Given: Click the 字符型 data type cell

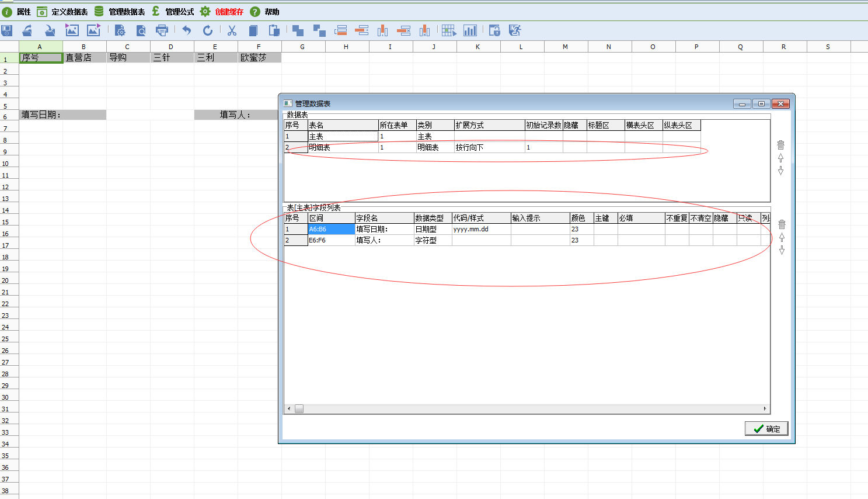Looking at the screenshot, I should pos(433,240).
